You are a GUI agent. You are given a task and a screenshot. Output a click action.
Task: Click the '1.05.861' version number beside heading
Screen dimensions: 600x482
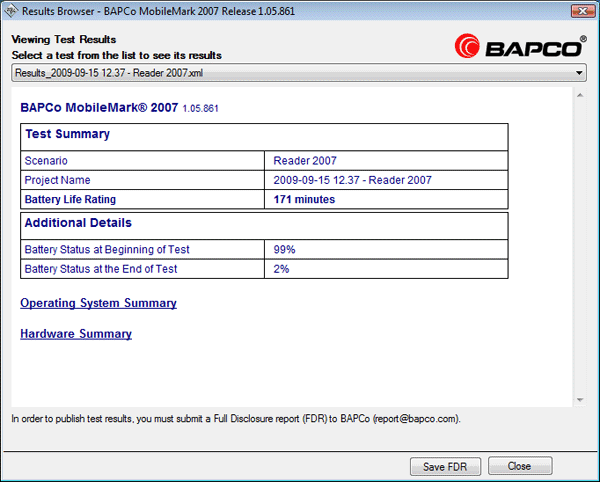(x=201, y=109)
